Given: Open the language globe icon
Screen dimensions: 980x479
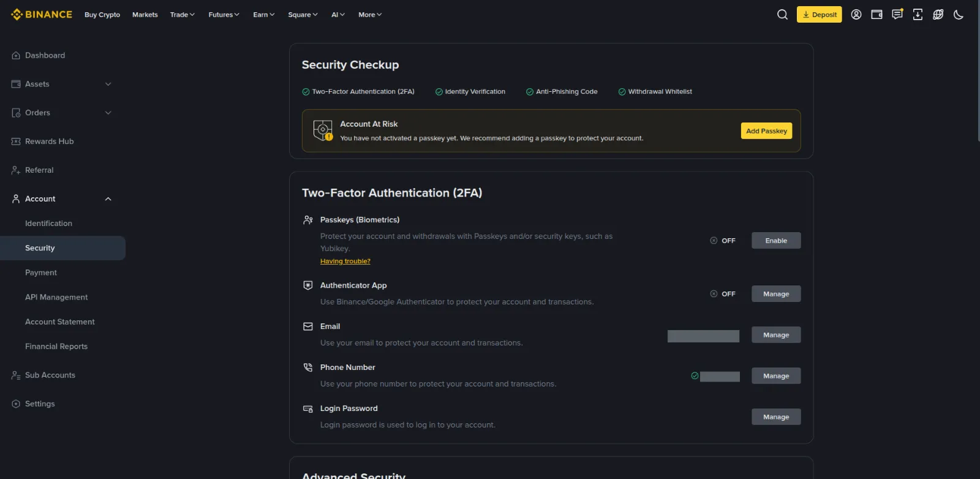Looking at the screenshot, I should pos(938,14).
